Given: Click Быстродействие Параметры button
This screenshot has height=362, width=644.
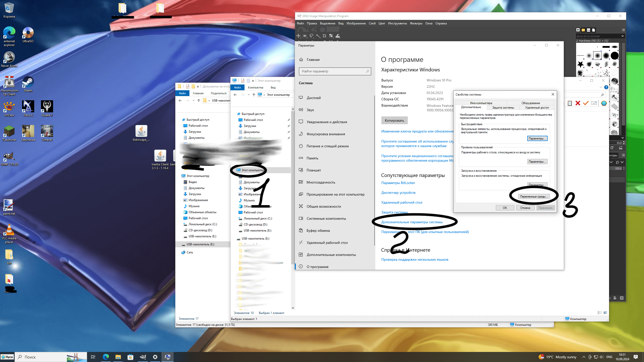Looking at the screenshot, I should point(537,139).
